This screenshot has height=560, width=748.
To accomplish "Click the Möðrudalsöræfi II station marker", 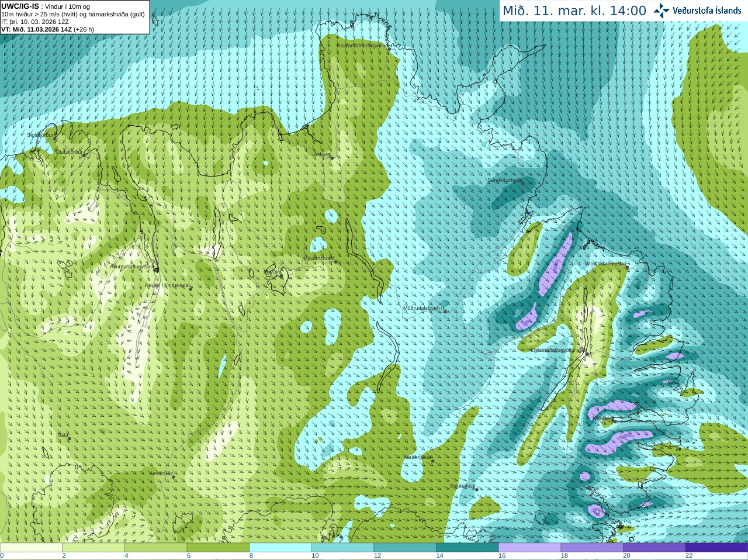I will 445,312.
